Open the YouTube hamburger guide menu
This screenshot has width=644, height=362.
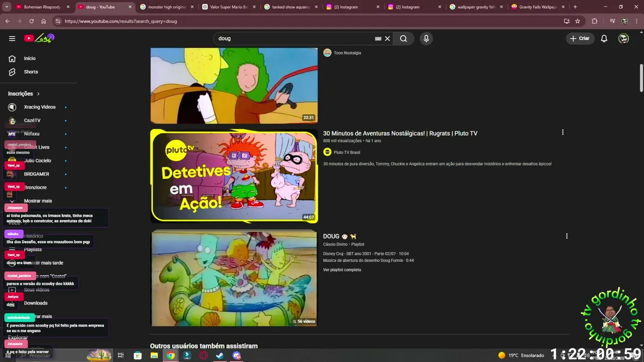[x=12, y=38]
